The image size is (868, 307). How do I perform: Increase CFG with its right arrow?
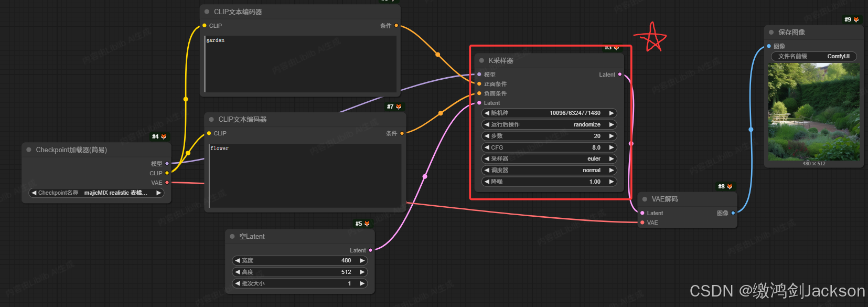tap(612, 147)
